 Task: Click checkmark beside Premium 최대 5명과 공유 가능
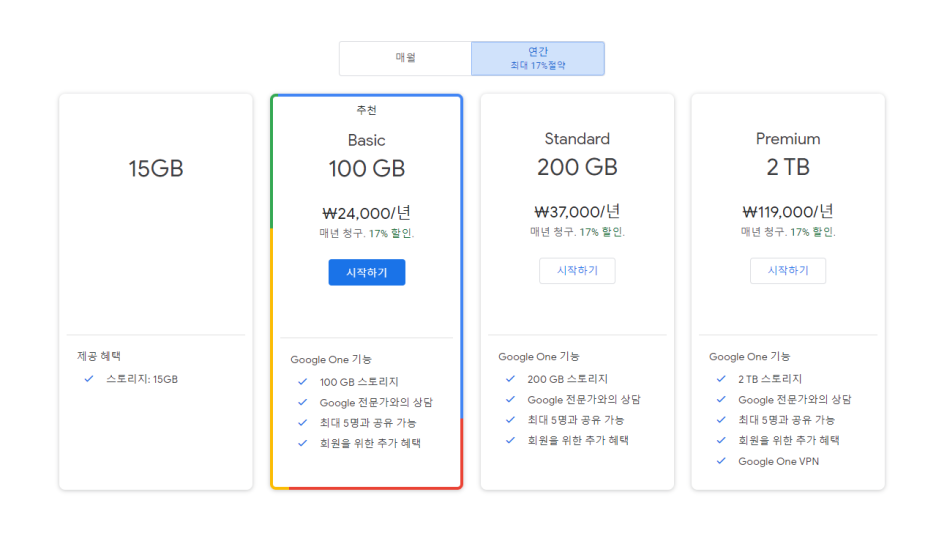pyautogui.click(x=721, y=420)
